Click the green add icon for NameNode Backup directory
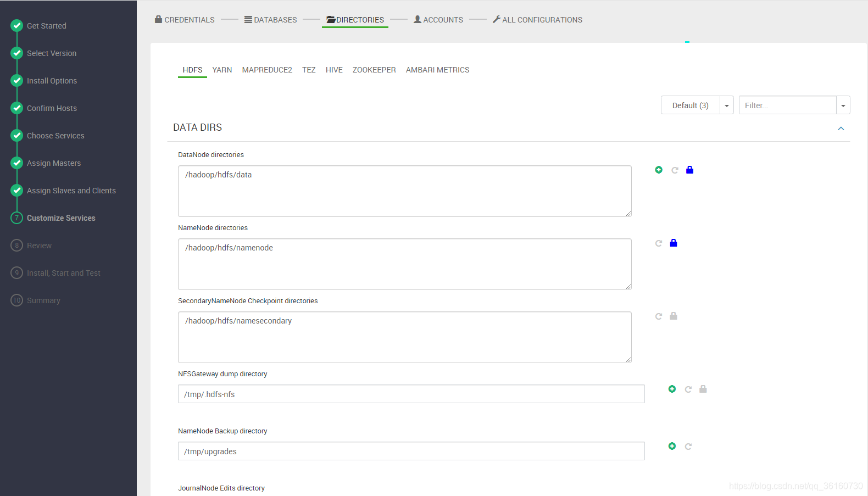The height and width of the screenshot is (496, 868). (x=672, y=446)
